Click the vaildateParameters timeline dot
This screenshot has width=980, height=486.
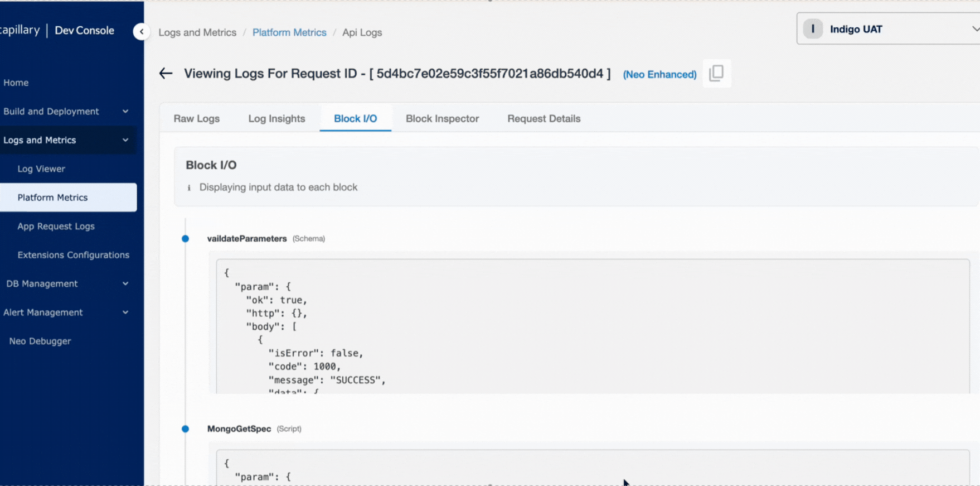click(x=185, y=239)
